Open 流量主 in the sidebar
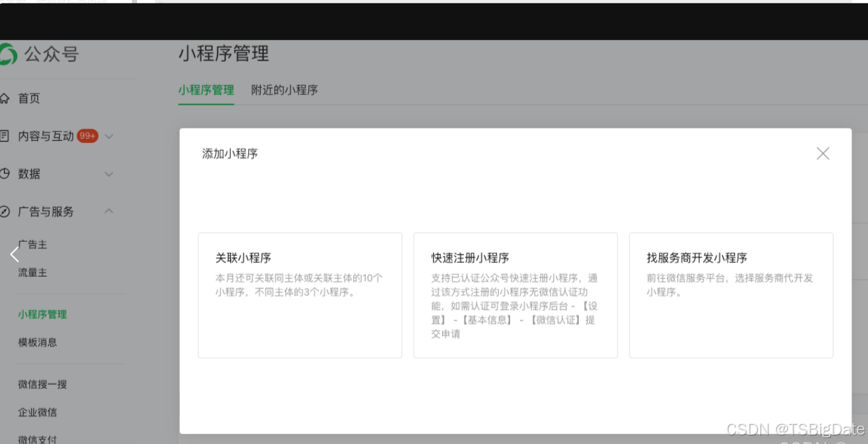Screen dimensions: 868x444 pos(32,272)
